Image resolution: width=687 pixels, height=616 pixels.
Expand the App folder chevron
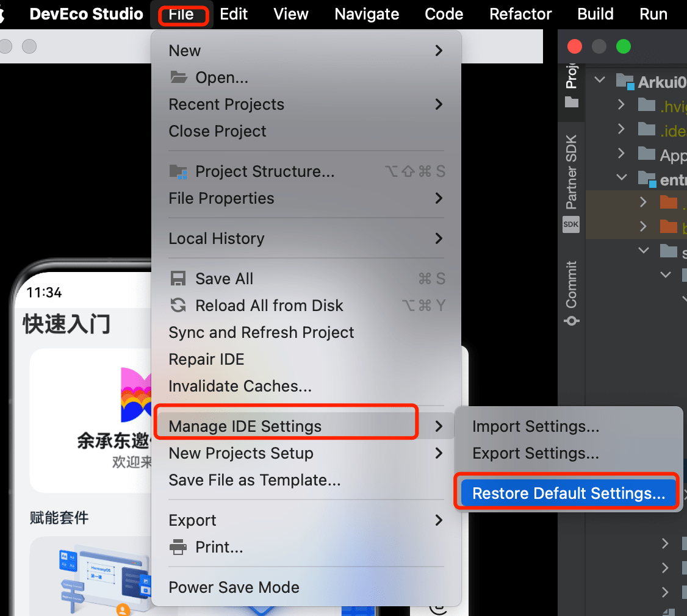click(621, 153)
